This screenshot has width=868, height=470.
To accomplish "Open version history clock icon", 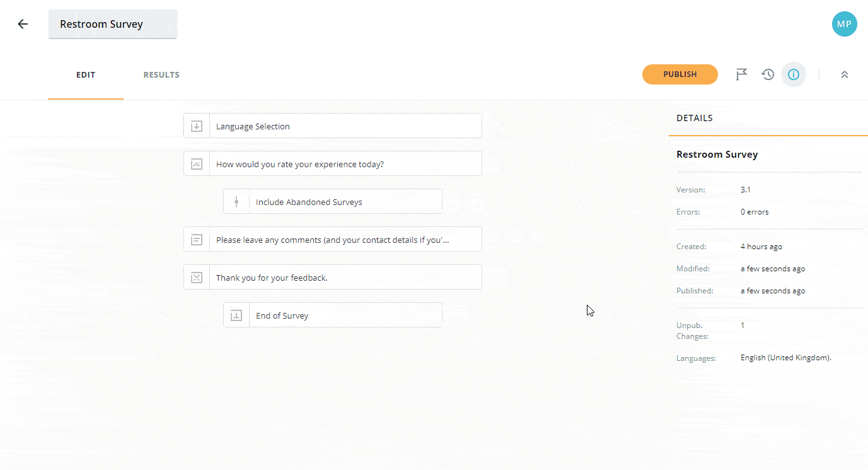I will pos(767,74).
